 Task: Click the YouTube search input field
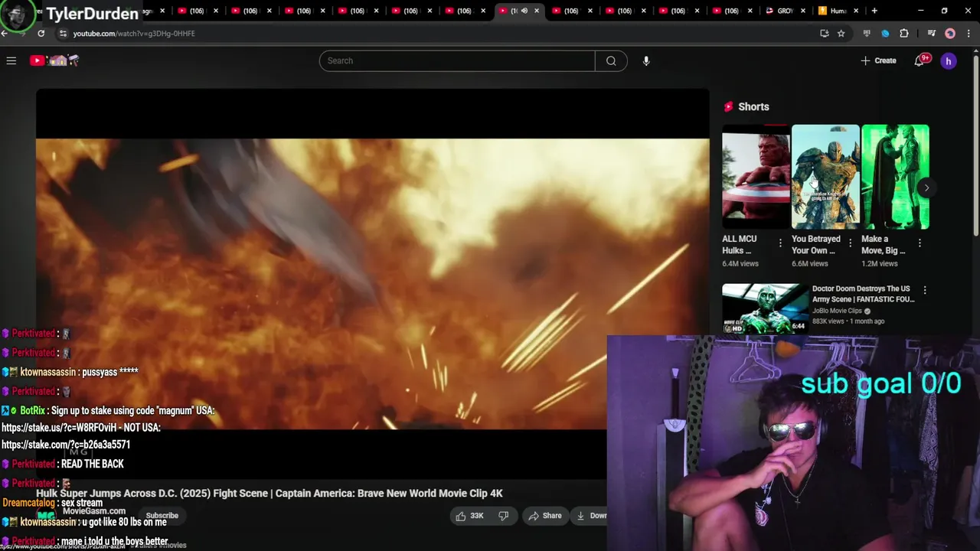[457, 60]
